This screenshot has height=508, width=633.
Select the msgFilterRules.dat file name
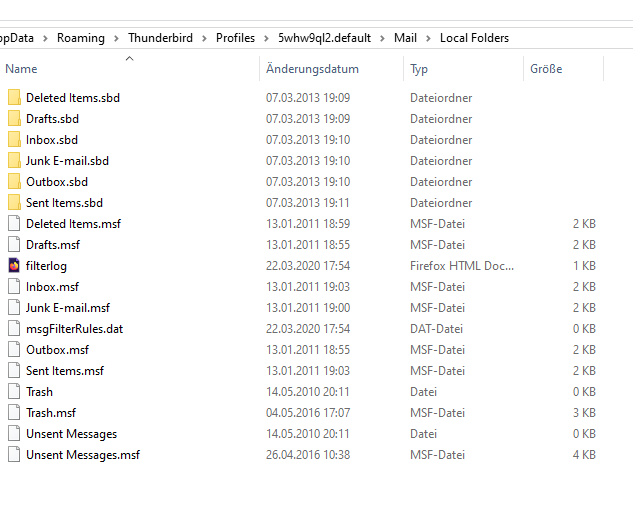click(x=75, y=329)
